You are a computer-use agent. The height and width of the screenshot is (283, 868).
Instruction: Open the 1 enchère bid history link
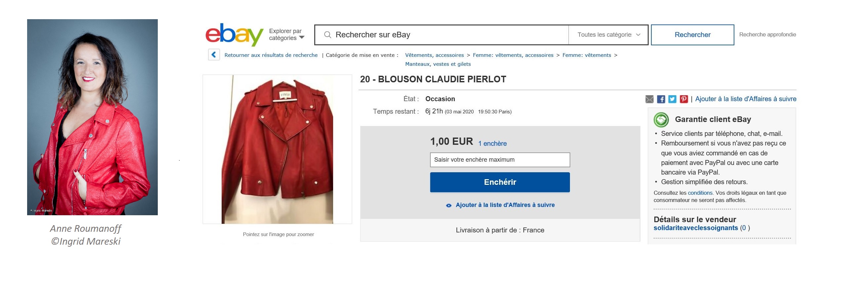click(492, 143)
